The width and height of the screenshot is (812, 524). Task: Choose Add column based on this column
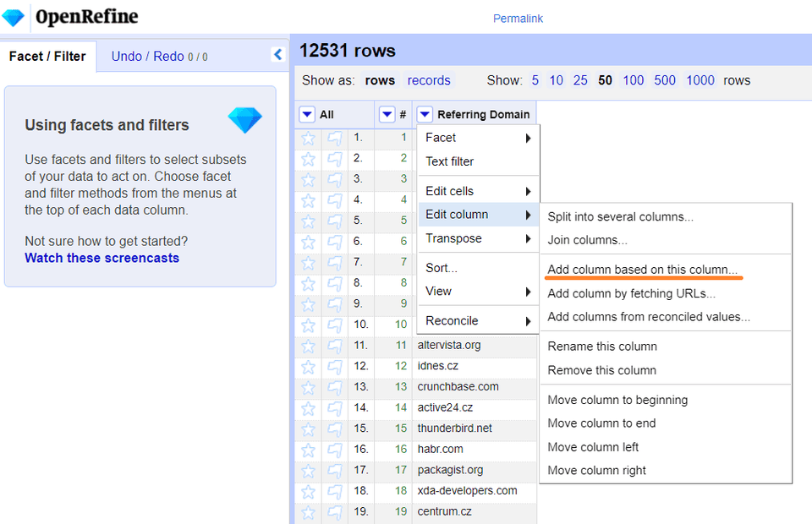pyautogui.click(x=642, y=270)
